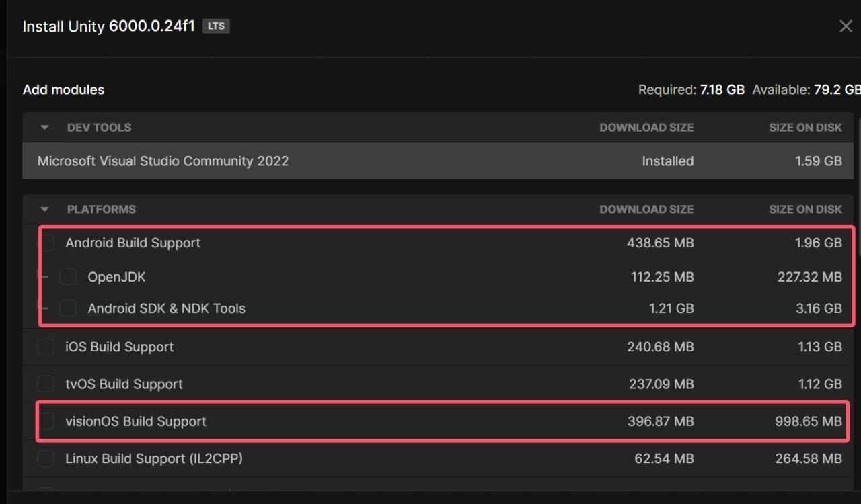Image resolution: width=861 pixels, height=504 pixels.
Task: Collapse the PLATFORMS section
Action: click(x=45, y=210)
